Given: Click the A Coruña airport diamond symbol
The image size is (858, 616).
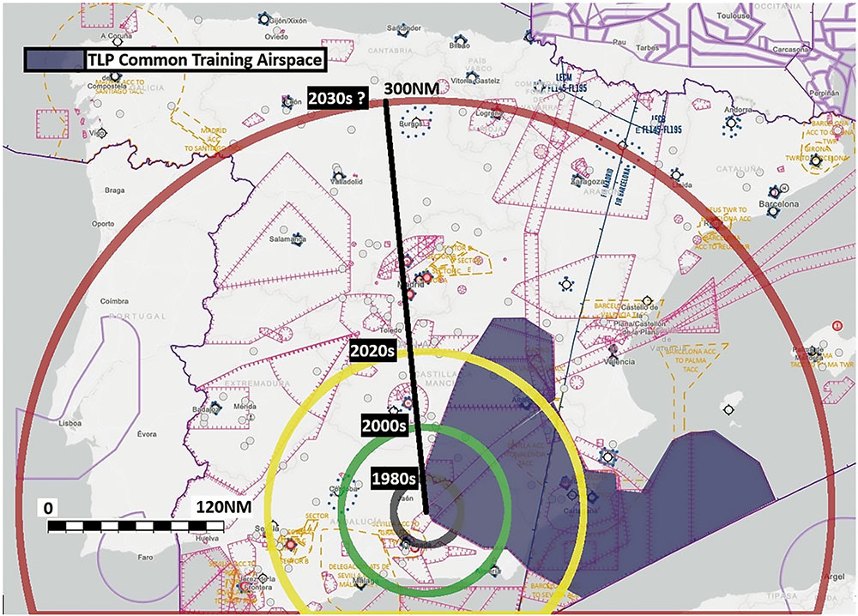Looking at the screenshot, I should click(x=117, y=41).
